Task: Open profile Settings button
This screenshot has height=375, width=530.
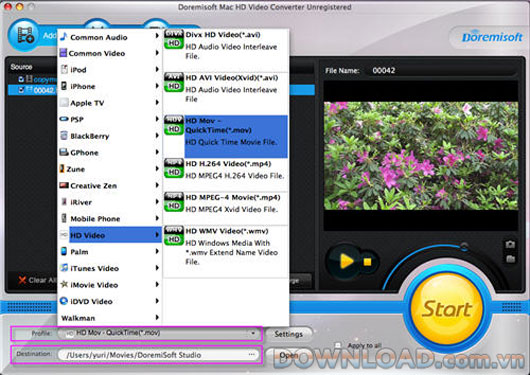Action: pos(288,334)
